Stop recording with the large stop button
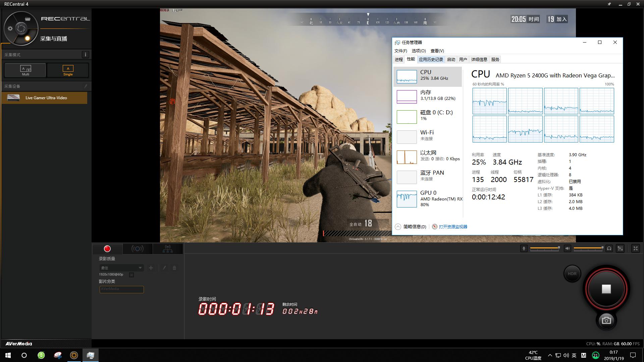 (606, 289)
